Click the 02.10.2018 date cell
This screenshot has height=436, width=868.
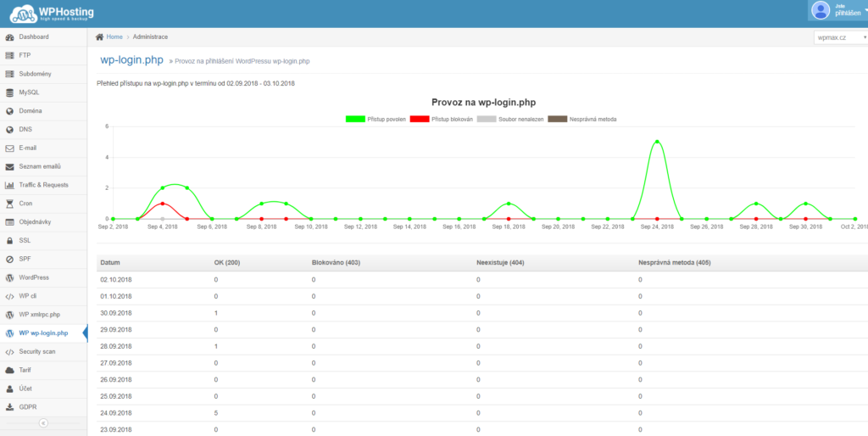(x=116, y=280)
